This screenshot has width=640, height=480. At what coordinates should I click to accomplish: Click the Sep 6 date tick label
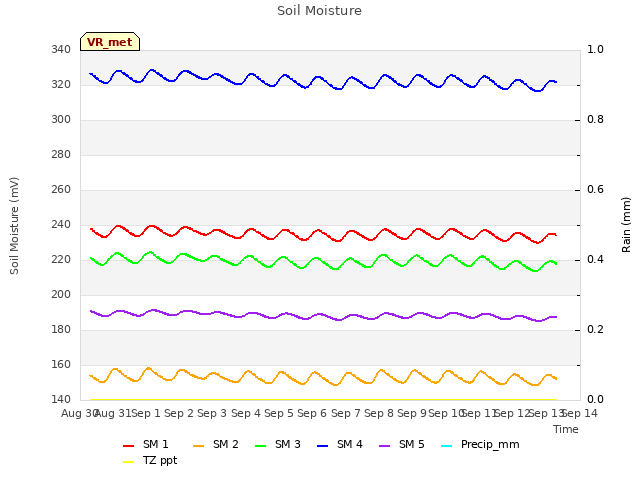[x=312, y=413]
